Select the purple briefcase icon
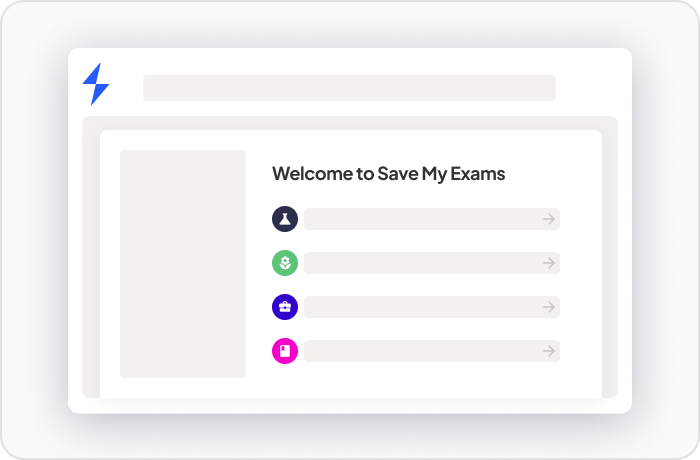The image size is (700, 460). 285,307
